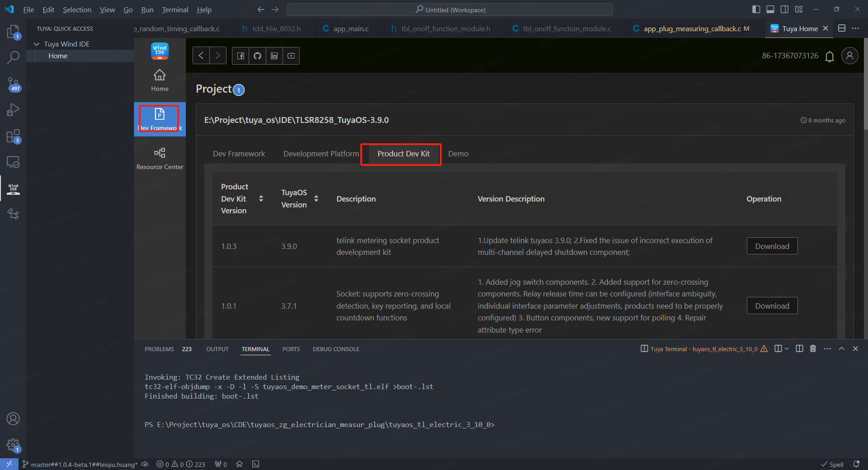Open the customize layout button

(x=799, y=9)
